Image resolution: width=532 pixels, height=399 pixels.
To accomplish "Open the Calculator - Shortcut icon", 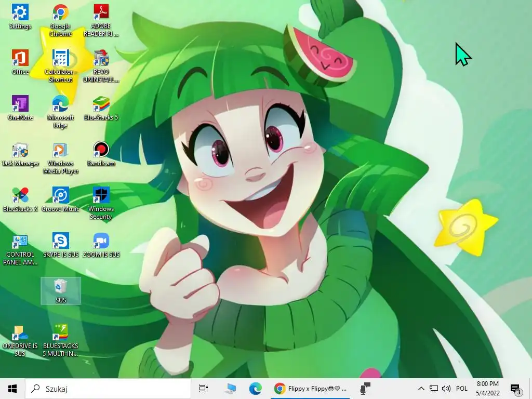I will (x=60, y=66).
